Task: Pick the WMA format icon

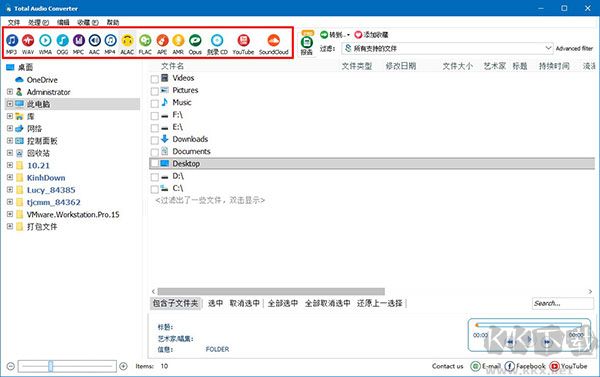Action: (x=45, y=44)
